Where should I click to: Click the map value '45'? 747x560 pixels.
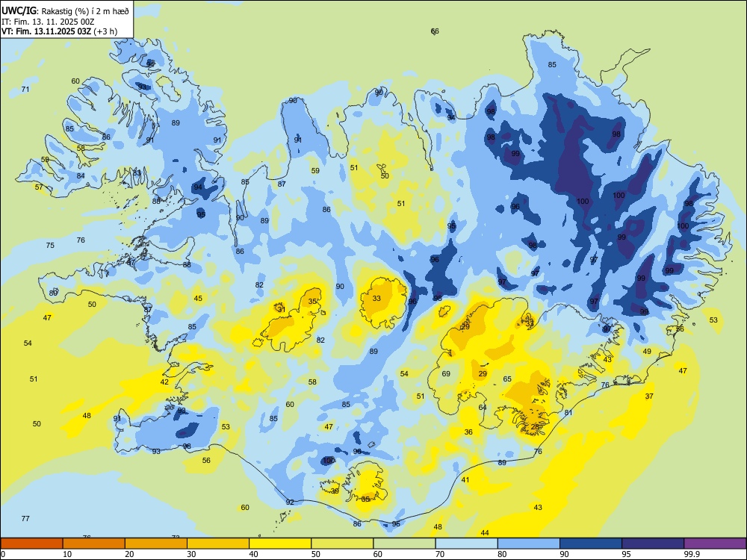pyautogui.click(x=198, y=298)
